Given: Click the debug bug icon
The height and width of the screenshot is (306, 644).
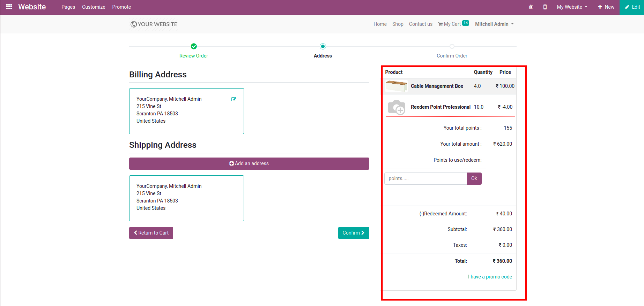Looking at the screenshot, I should 531,7.
